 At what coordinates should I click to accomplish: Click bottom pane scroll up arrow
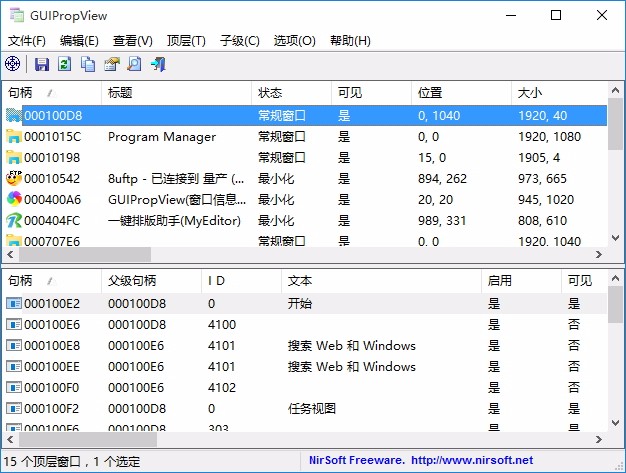click(x=615, y=278)
